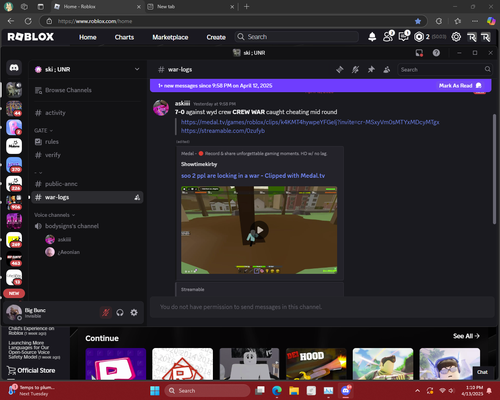Click Discord channel search field
The image size is (500, 400).
444,69
